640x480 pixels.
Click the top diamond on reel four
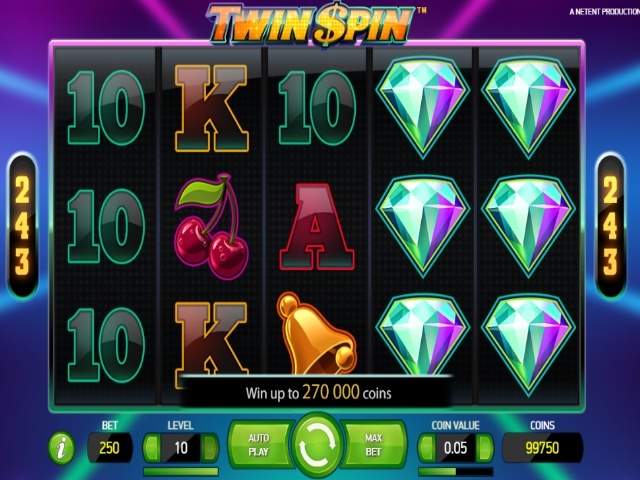423,107
